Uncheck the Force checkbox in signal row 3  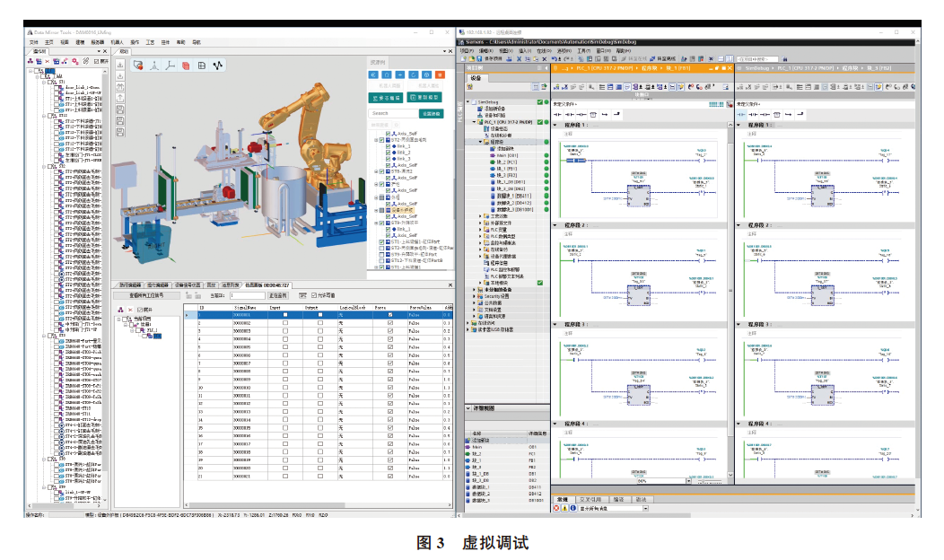[x=390, y=331]
